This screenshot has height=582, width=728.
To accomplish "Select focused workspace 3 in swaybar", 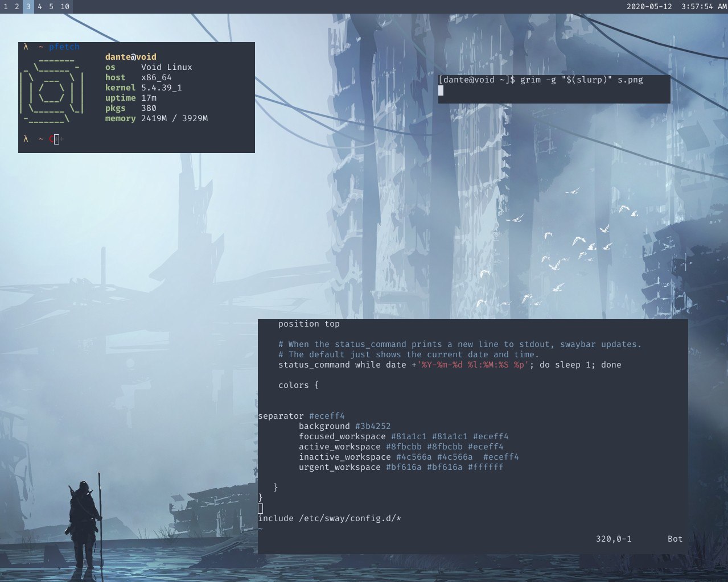I will [28, 7].
